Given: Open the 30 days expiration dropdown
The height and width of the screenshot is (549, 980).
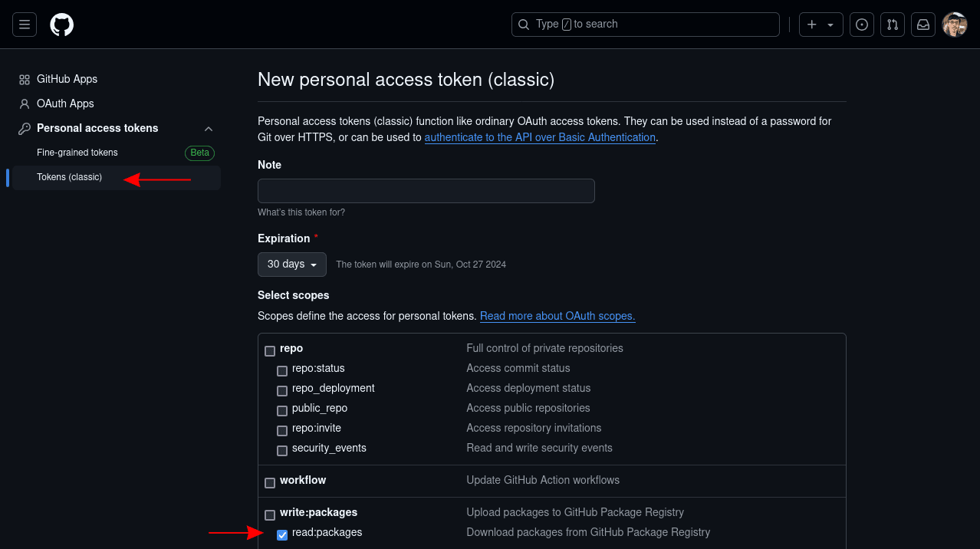Looking at the screenshot, I should coord(292,264).
